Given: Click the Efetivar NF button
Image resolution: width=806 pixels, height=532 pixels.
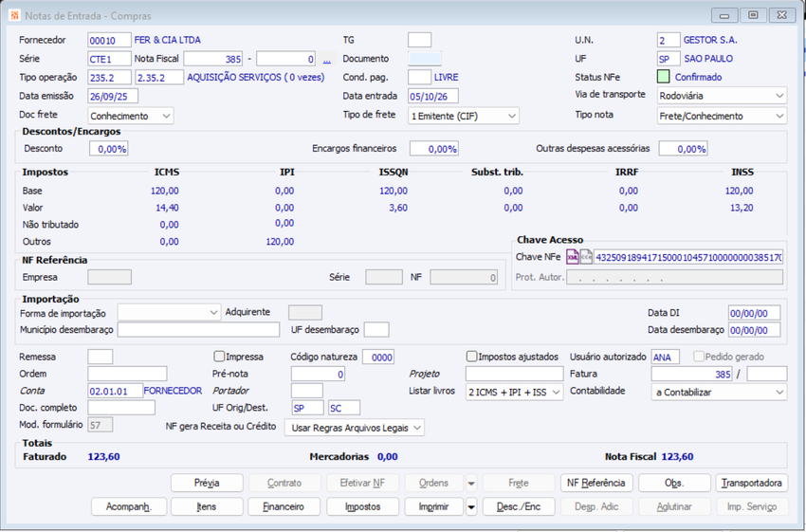Looking at the screenshot, I should (362, 484).
